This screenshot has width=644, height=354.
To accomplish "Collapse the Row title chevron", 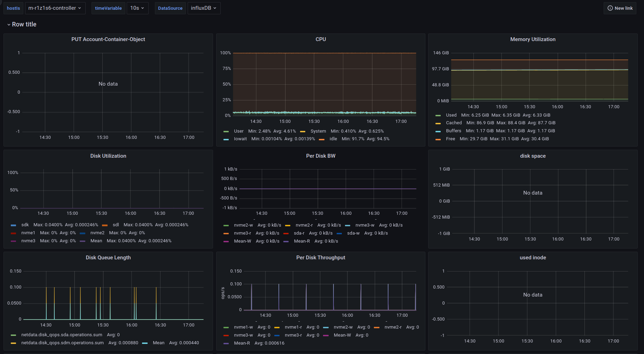I will point(9,25).
